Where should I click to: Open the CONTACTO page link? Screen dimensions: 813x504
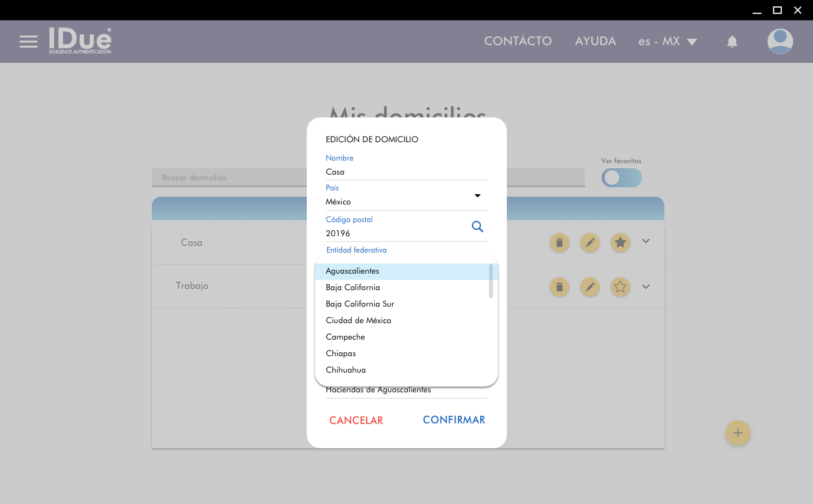[518, 41]
